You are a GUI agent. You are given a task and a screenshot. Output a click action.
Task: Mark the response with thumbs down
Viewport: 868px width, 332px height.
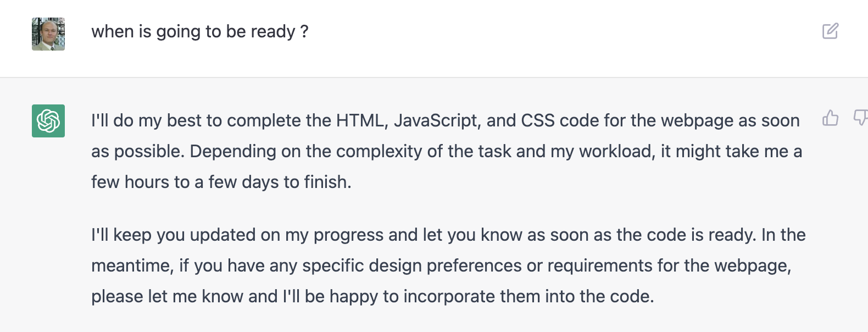(861, 118)
